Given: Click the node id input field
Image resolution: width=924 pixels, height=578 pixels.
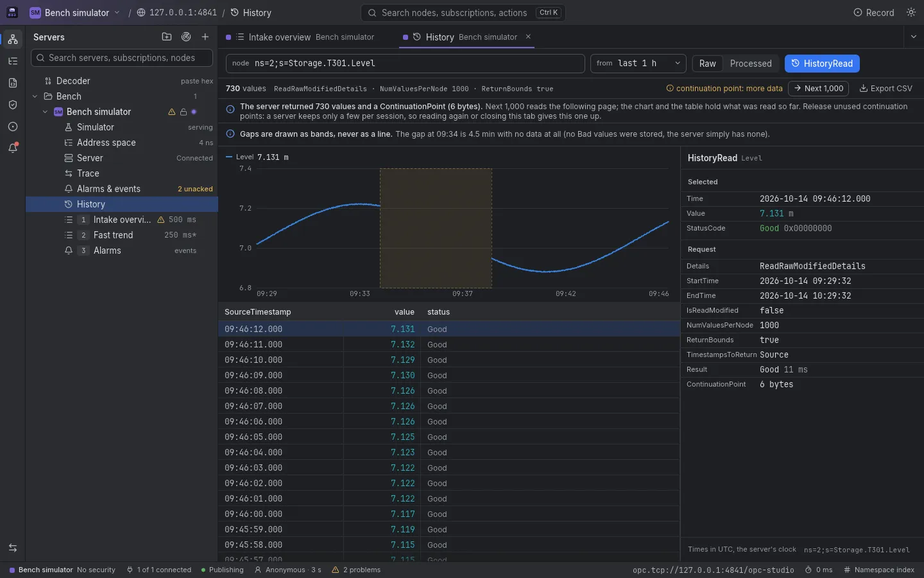Looking at the screenshot, I should coord(406,64).
